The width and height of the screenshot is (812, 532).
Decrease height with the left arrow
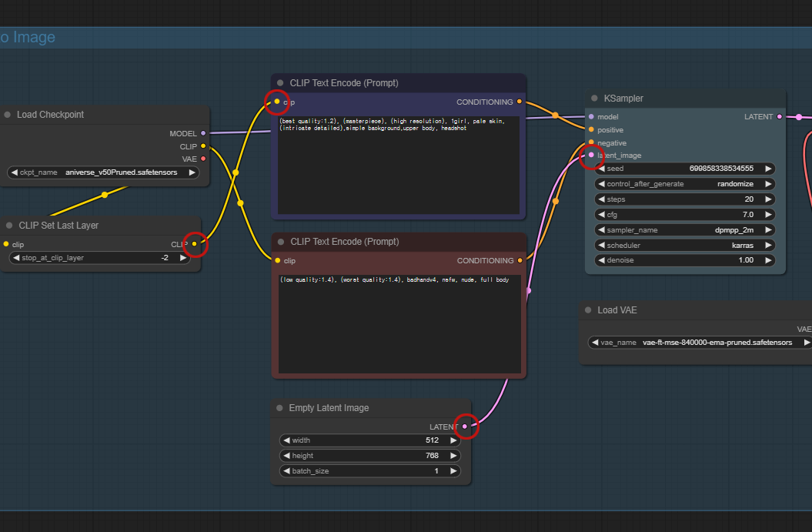click(286, 456)
